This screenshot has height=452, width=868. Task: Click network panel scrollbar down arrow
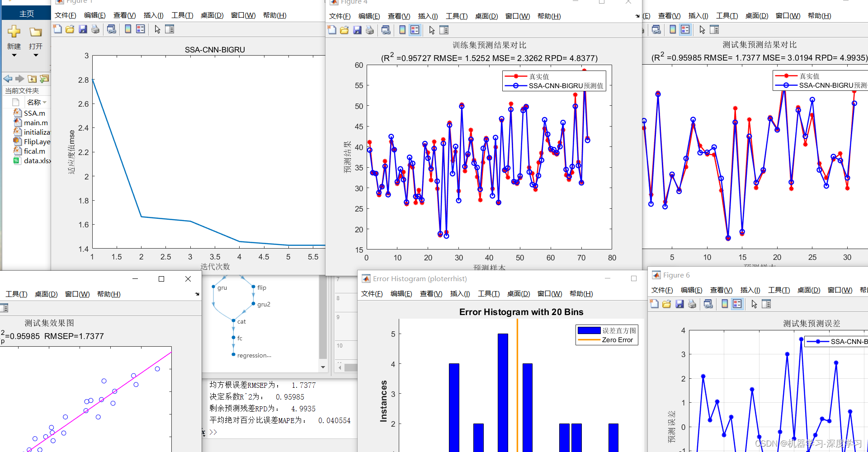click(323, 367)
